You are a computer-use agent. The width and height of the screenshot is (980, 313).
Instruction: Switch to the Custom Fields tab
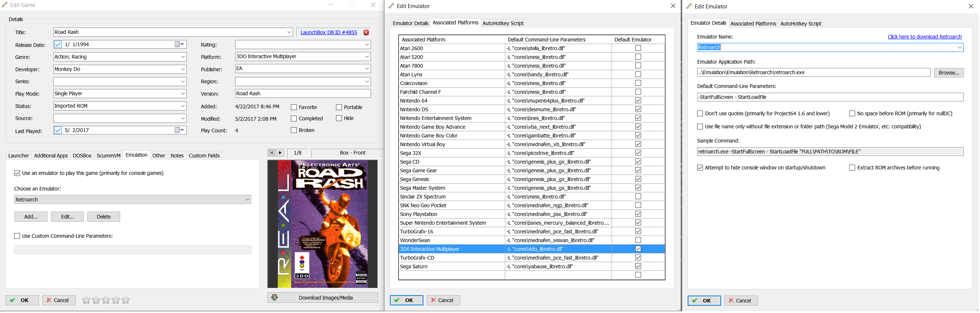[204, 156]
